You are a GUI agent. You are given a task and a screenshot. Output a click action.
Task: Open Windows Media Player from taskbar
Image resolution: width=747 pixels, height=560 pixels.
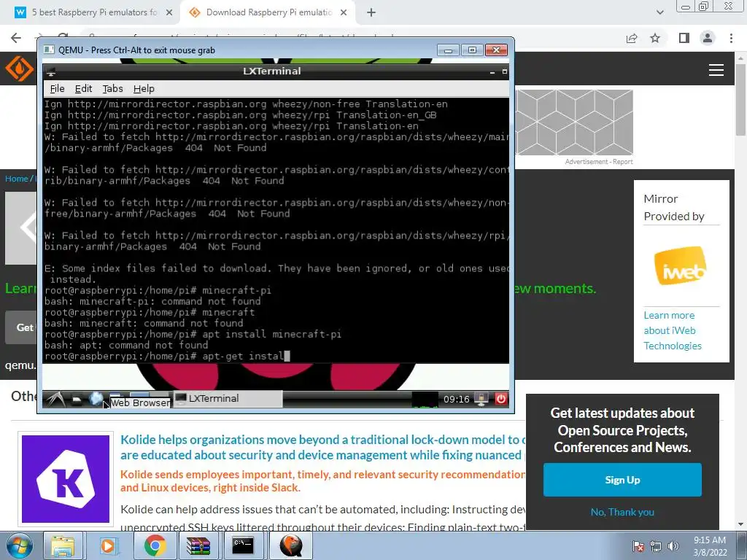pos(108,545)
